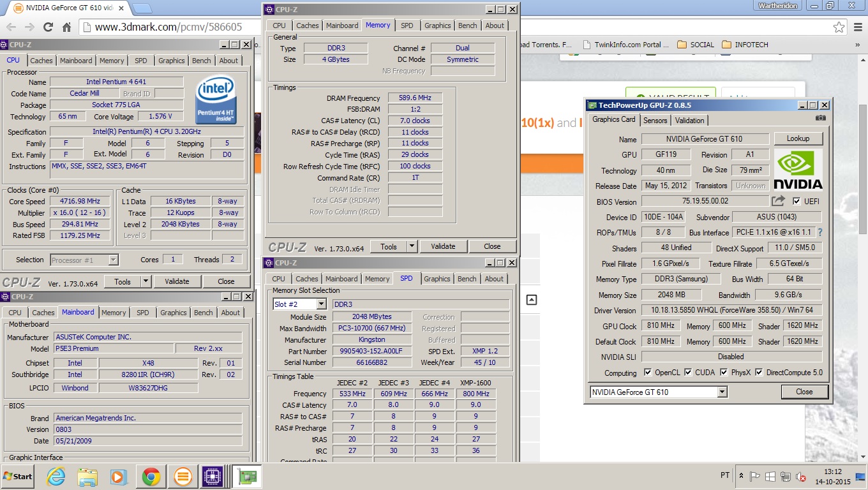
Task: Launch Internet Explorer from taskbar
Action: coord(56,477)
